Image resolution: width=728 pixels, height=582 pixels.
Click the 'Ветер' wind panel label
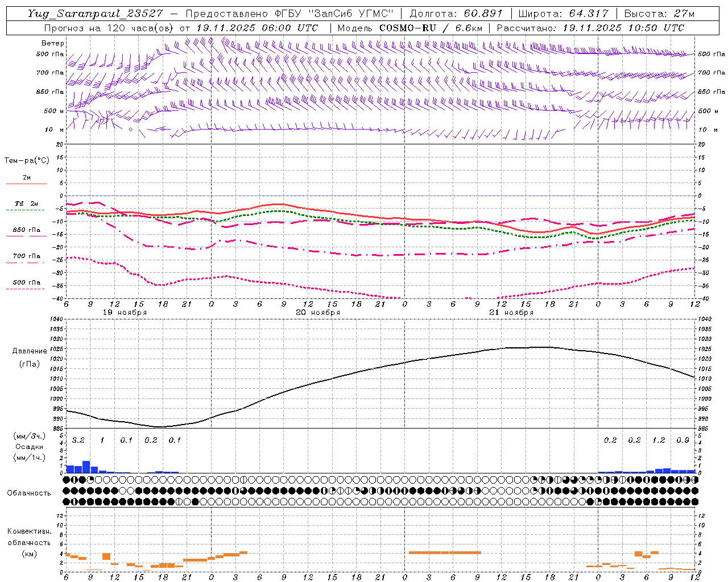[x=53, y=43]
